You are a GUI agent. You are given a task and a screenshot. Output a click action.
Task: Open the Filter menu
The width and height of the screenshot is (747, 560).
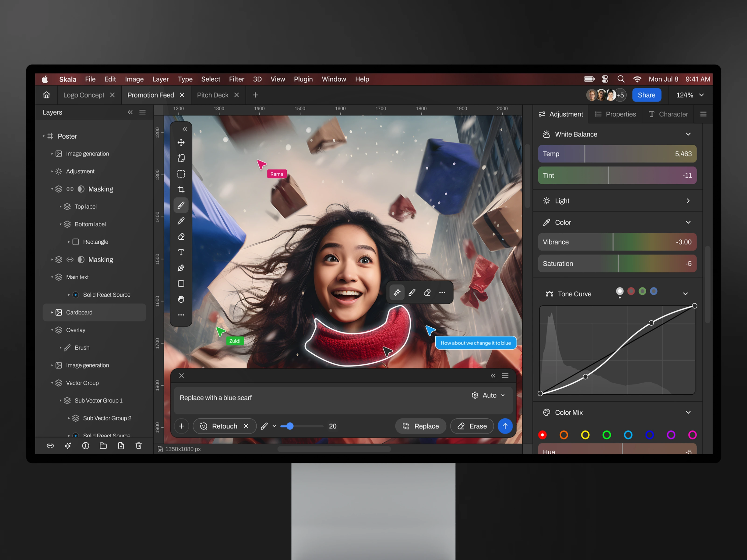point(236,79)
